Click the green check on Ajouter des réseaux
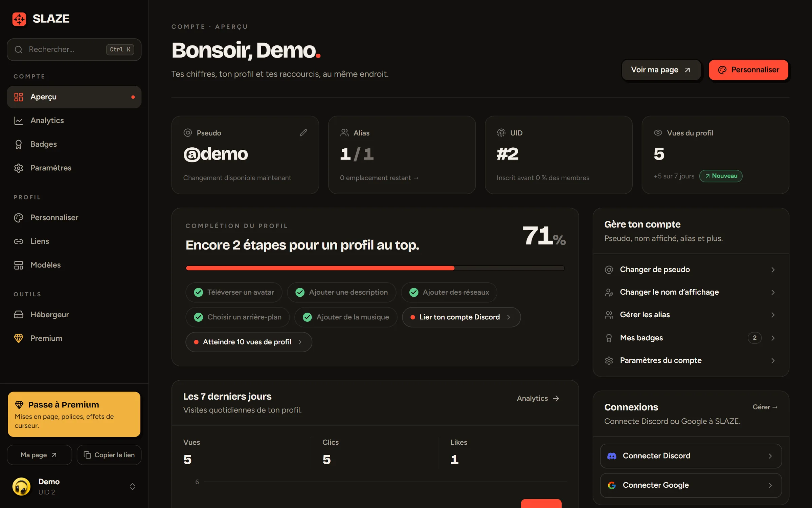 point(414,292)
